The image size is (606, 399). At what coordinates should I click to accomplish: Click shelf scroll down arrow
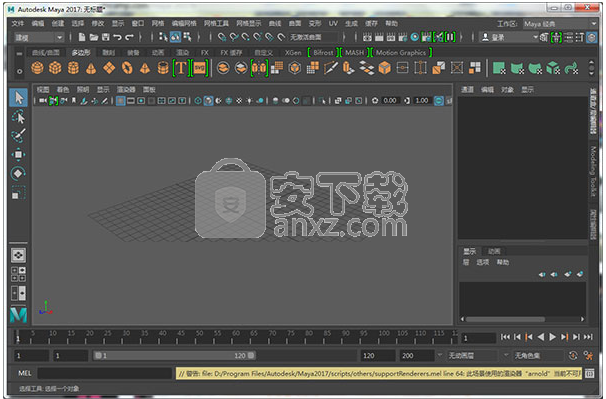click(x=591, y=73)
